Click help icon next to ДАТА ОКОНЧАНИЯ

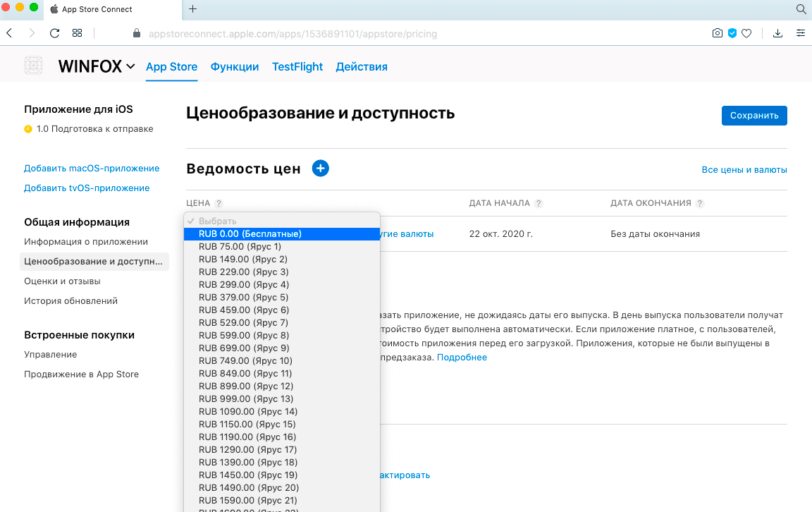coord(699,204)
